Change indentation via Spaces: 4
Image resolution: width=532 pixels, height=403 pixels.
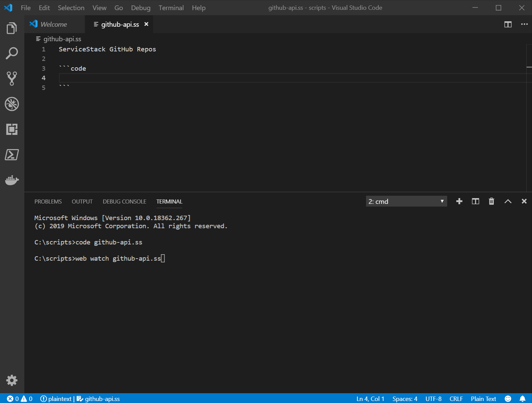pyautogui.click(x=405, y=399)
